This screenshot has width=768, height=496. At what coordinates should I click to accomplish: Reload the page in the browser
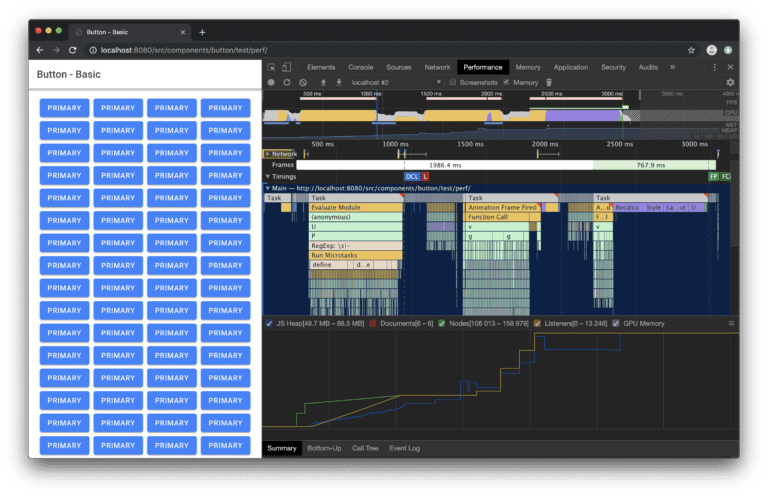point(72,50)
